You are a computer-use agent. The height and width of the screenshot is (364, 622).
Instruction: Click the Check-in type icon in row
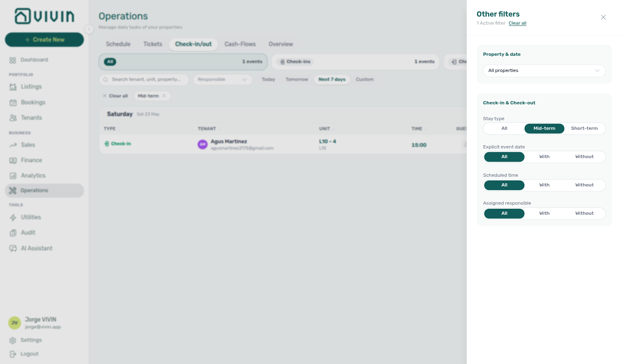(x=107, y=144)
